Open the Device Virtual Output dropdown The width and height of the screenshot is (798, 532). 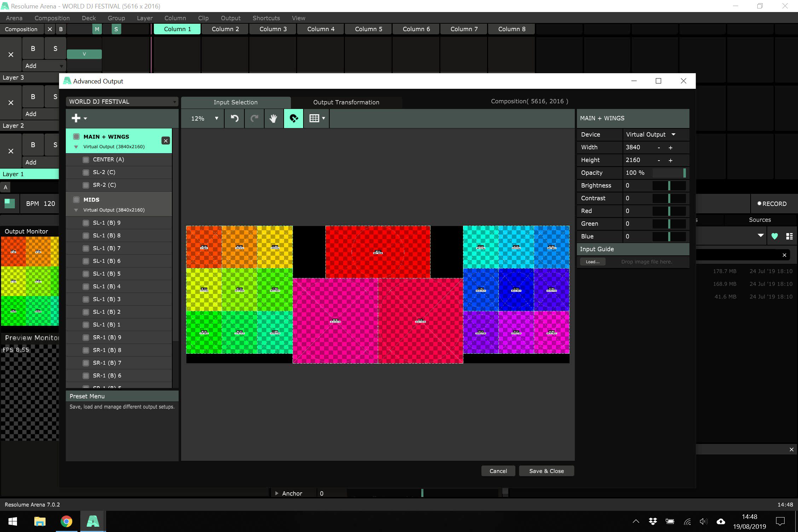[x=650, y=134]
